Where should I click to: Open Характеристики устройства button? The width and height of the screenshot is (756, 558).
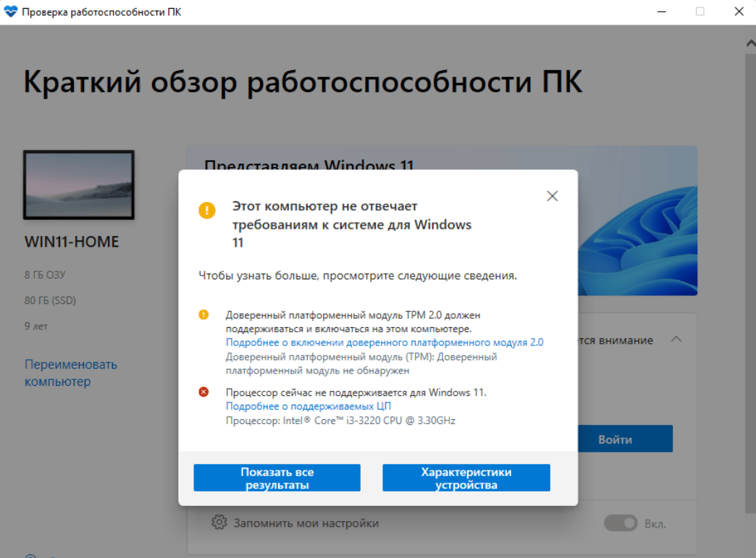click(x=466, y=478)
